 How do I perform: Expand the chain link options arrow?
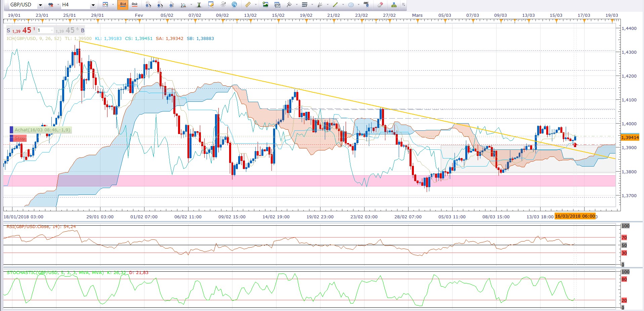58,5
